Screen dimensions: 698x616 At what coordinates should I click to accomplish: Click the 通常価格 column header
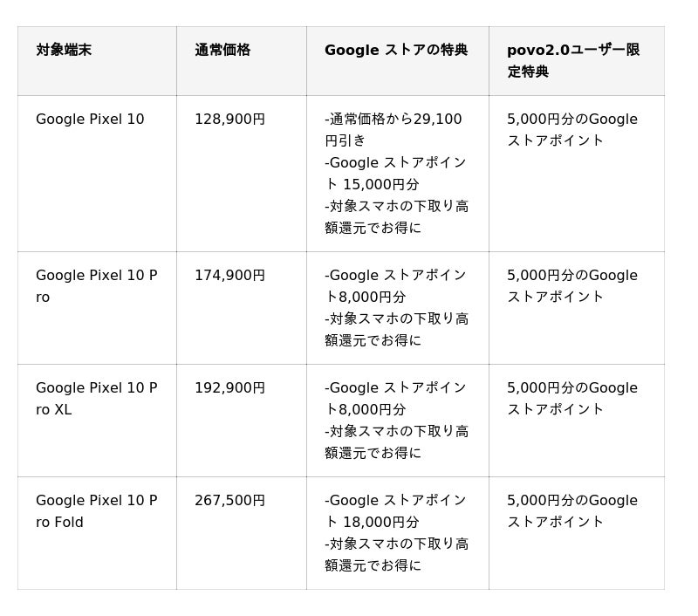pos(222,51)
